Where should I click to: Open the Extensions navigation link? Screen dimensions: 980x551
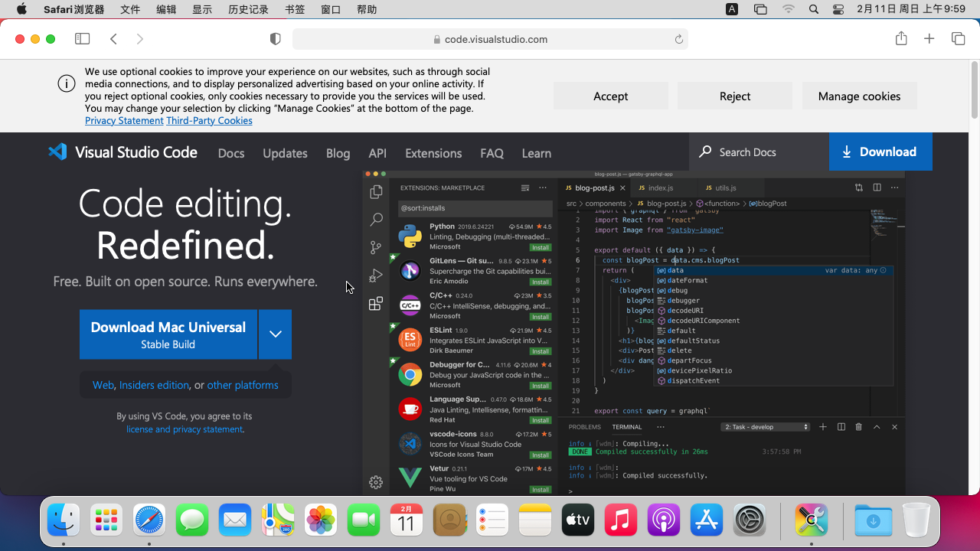pyautogui.click(x=433, y=153)
